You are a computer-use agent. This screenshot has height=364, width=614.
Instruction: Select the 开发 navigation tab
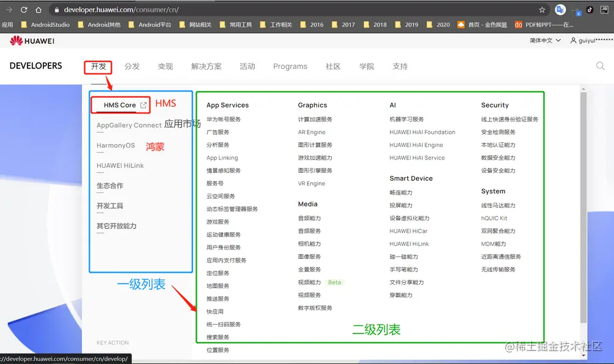point(98,67)
